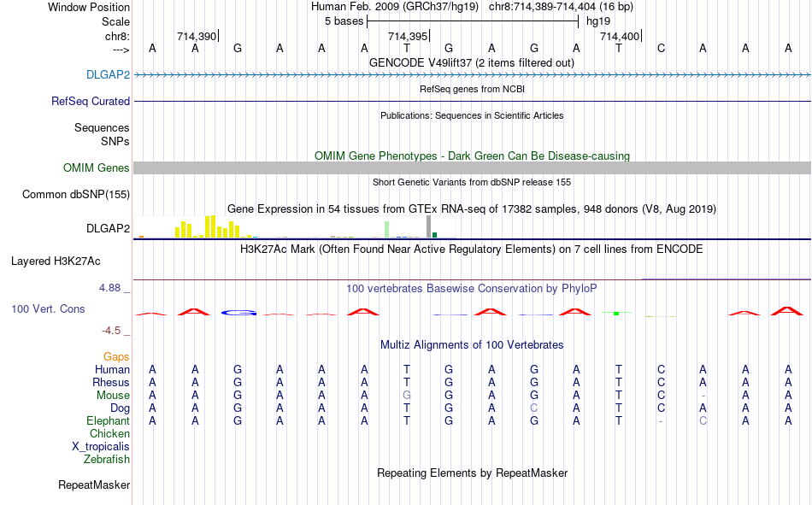Image resolution: width=812 pixels, height=505 pixels.
Task: Click the Zebrafish species row label
Action: [x=107, y=460]
